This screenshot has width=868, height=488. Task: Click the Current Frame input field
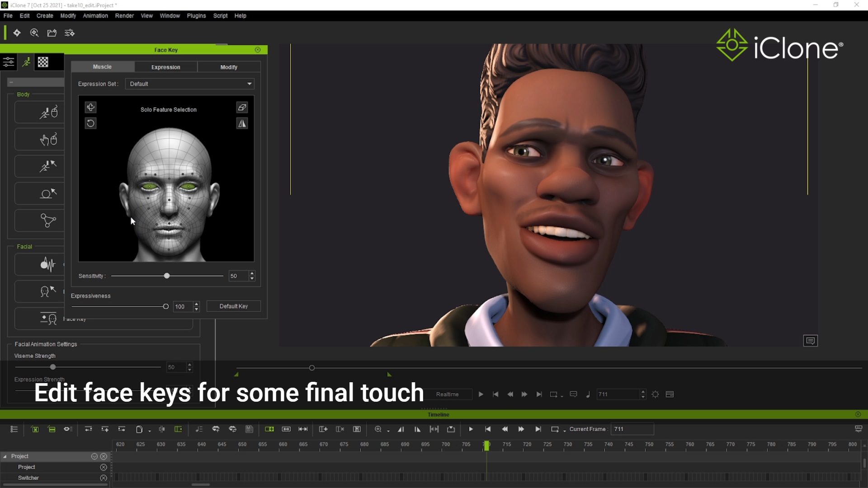coord(632,429)
